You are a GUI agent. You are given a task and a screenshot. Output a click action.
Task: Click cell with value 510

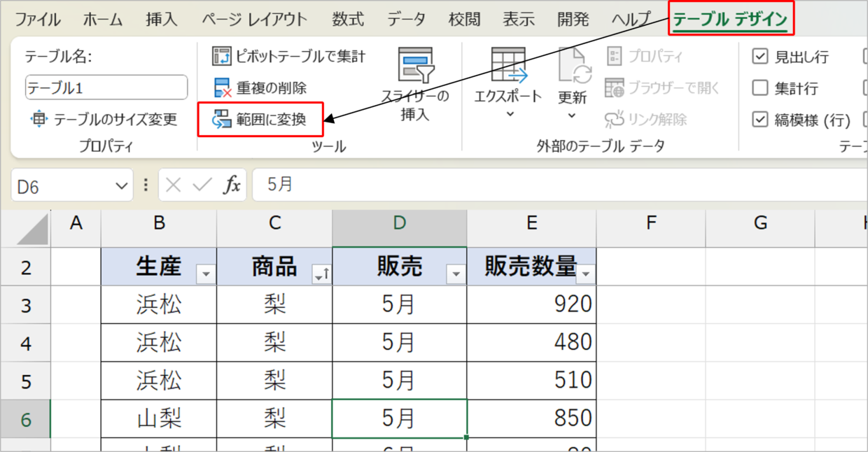click(531, 381)
